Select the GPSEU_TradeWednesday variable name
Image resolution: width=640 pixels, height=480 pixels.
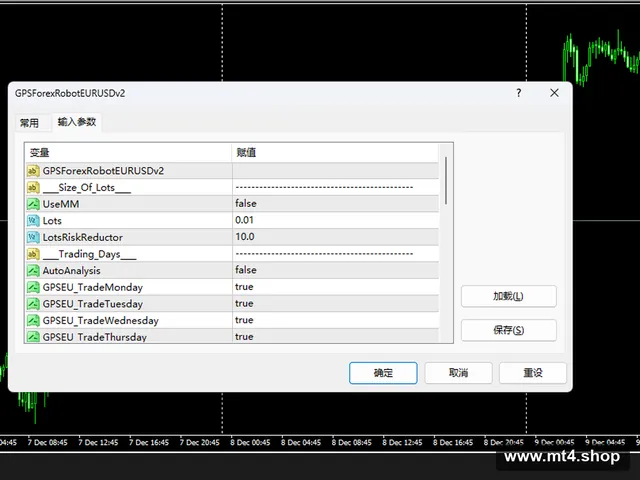(x=100, y=320)
